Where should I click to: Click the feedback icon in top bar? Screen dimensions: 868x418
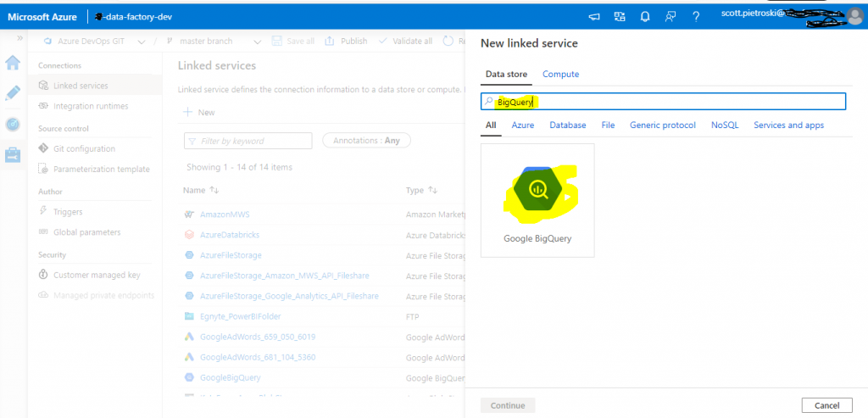coord(670,17)
